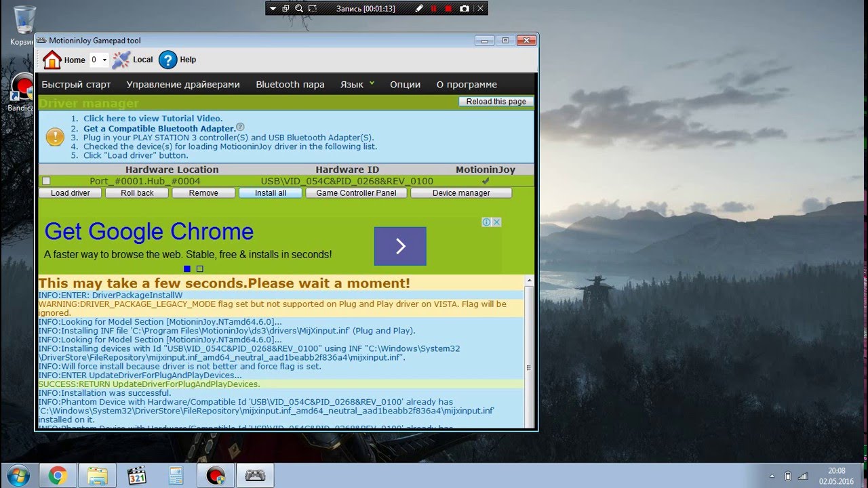
Task: Click the yellow warning icon in instructions
Action: tap(55, 137)
